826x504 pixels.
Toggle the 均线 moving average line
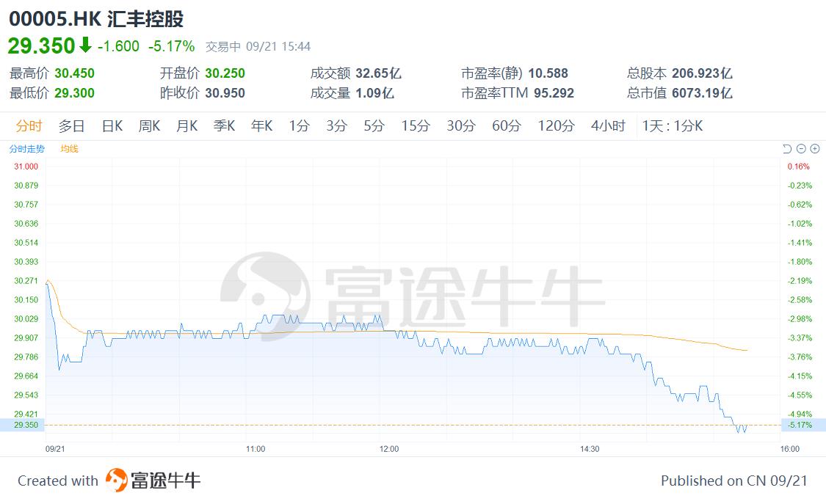coord(70,149)
